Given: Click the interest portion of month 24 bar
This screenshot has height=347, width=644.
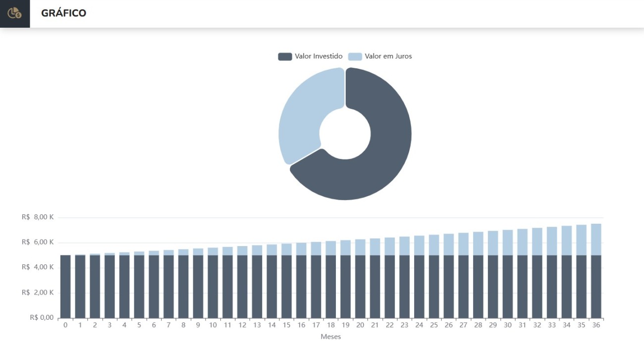Looking at the screenshot, I should coord(419,246).
